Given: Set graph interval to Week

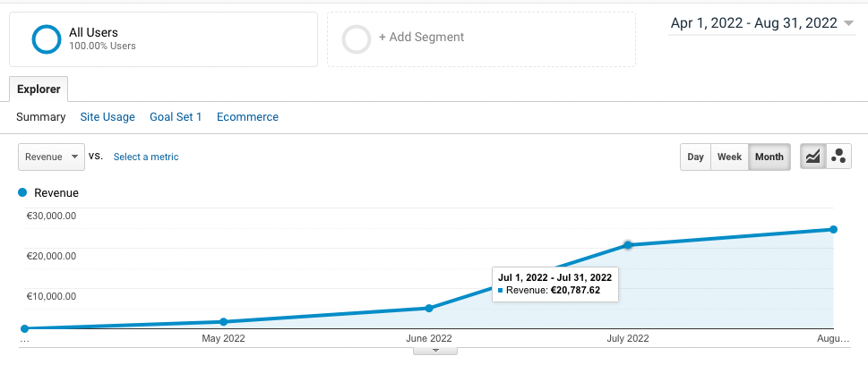Looking at the screenshot, I should coord(729,157).
